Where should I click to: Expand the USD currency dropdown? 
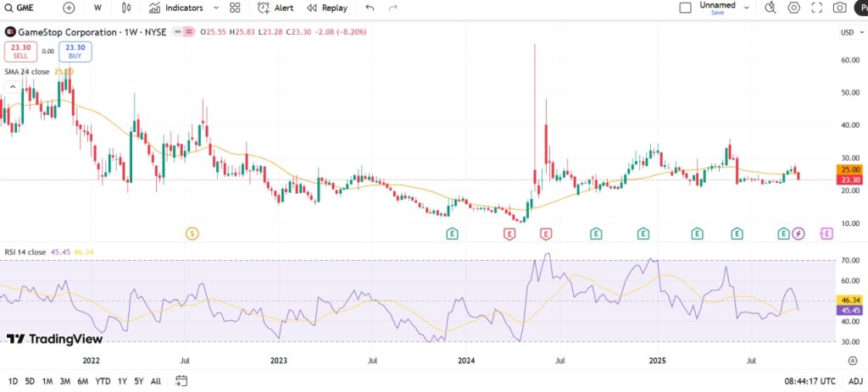click(x=847, y=33)
